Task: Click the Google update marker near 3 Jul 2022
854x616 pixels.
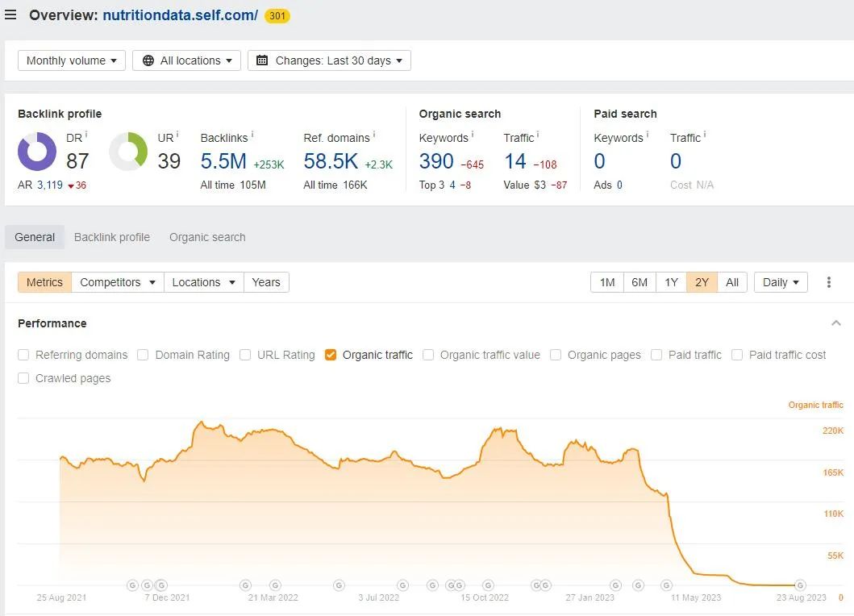Action: click(x=402, y=585)
